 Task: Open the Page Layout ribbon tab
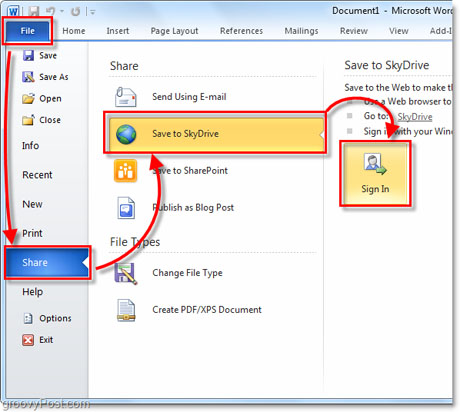(x=174, y=31)
